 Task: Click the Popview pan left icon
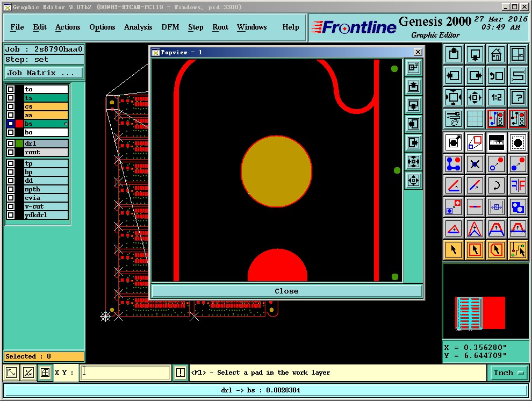[x=414, y=124]
